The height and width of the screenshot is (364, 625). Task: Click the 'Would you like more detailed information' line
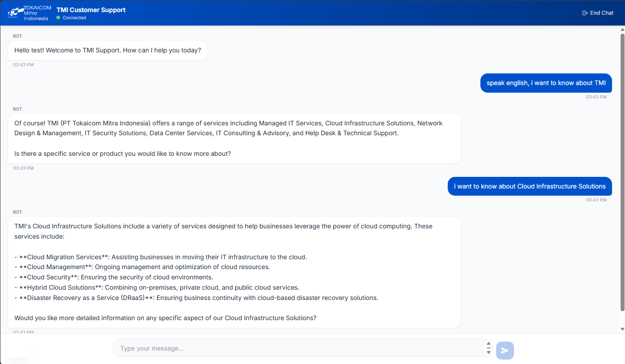165,318
